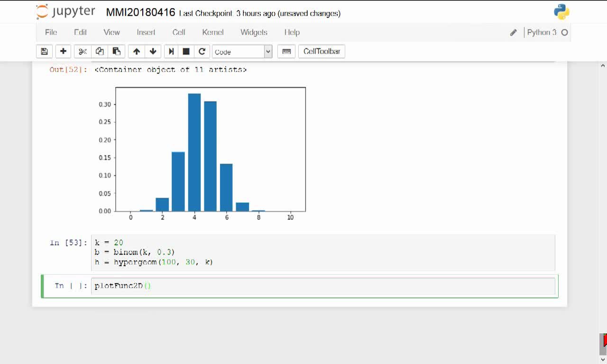Image resolution: width=607 pixels, height=364 pixels.
Task: Open the Widgets menu
Action: pos(254,32)
